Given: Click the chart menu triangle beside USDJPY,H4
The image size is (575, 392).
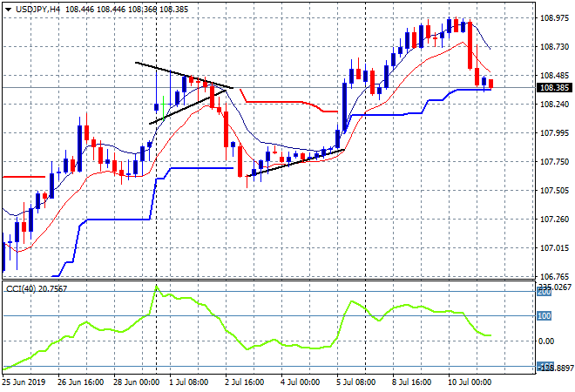Looking at the screenshot, I should pos(8,10).
